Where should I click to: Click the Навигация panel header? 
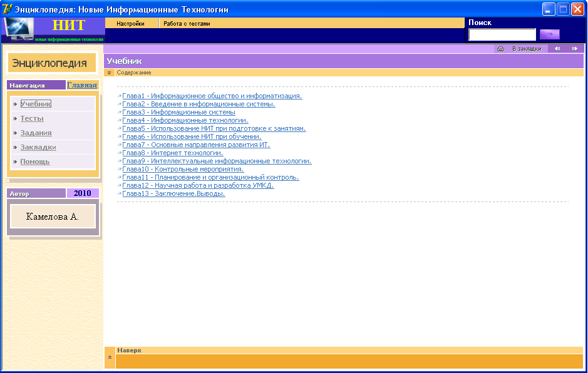click(36, 85)
